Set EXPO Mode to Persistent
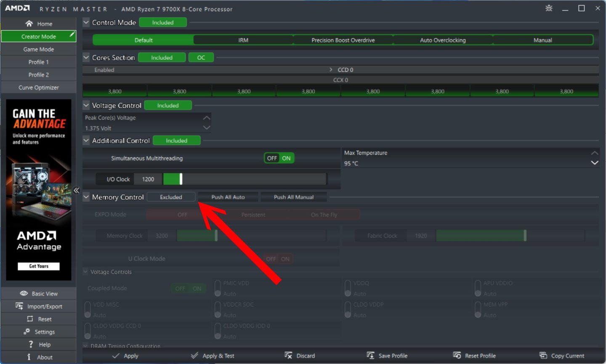Image resolution: width=606 pixels, height=364 pixels. tap(253, 215)
